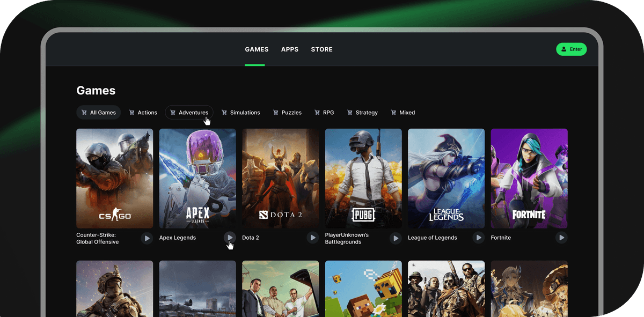Open the APPS tab
This screenshot has width=644, height=317.
click(x=290, y=49)
